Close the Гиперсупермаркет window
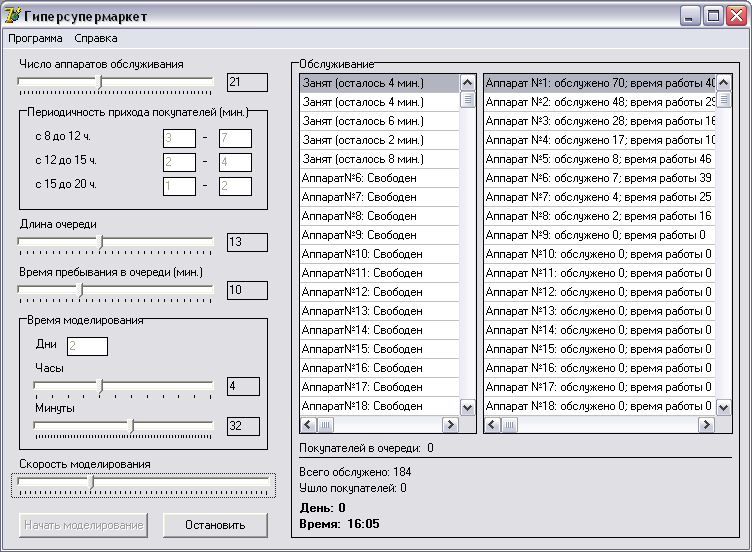Screen dimensions: 752x552 [x=736, y=16]
